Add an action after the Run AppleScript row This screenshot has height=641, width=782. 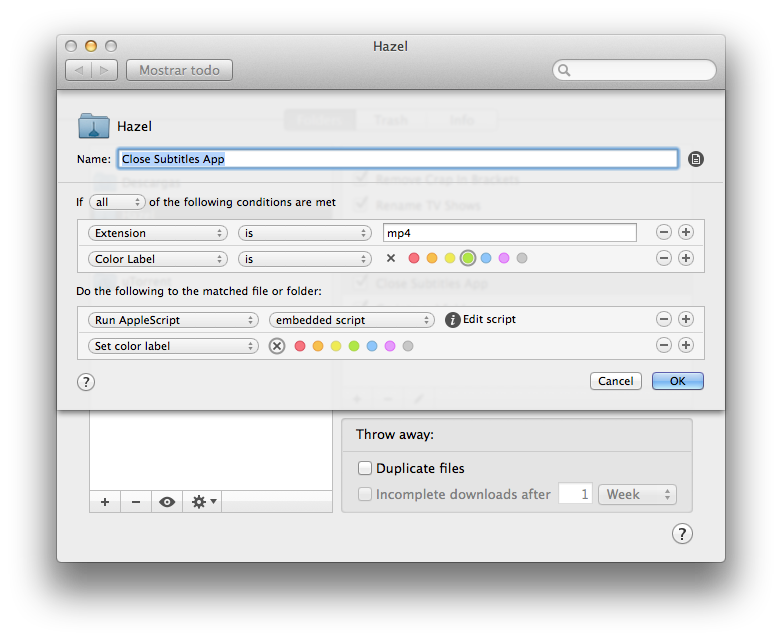pyautogui.click(x=686, y=319)
